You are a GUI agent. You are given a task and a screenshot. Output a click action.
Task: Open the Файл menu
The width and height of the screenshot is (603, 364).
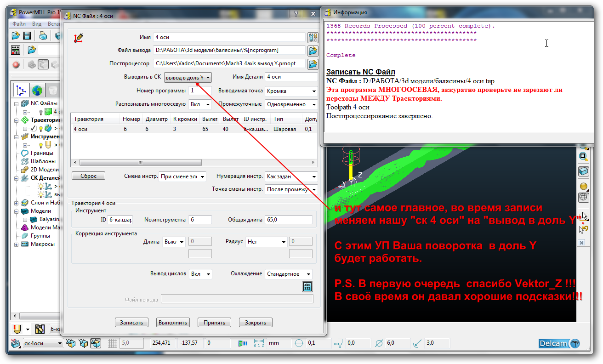click(x=19, y=24)
